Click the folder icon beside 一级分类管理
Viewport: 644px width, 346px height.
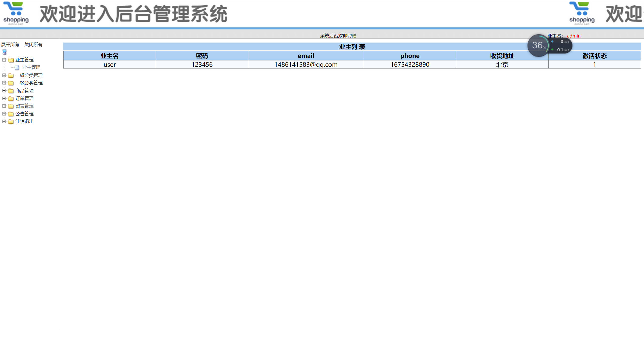(11, 75)
